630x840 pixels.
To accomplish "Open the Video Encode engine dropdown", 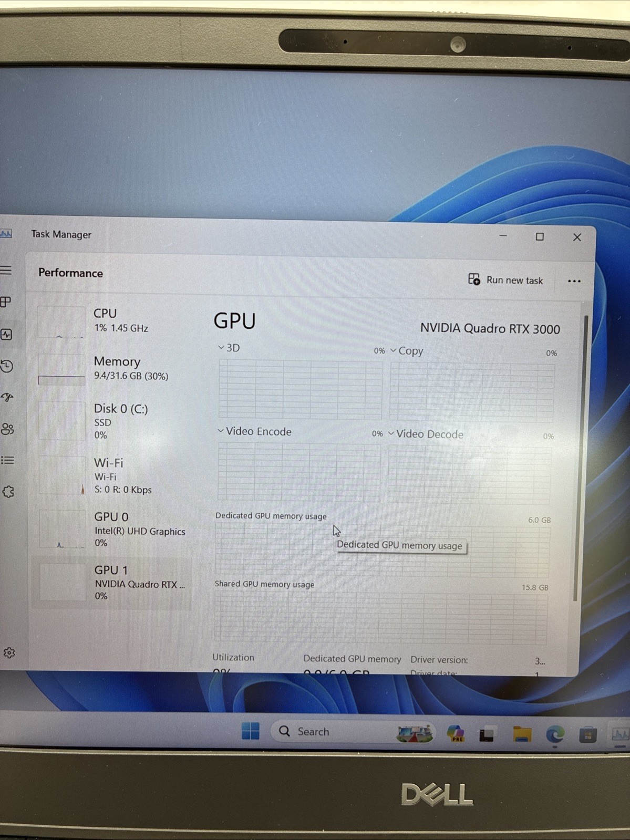I will coord(254,431).
